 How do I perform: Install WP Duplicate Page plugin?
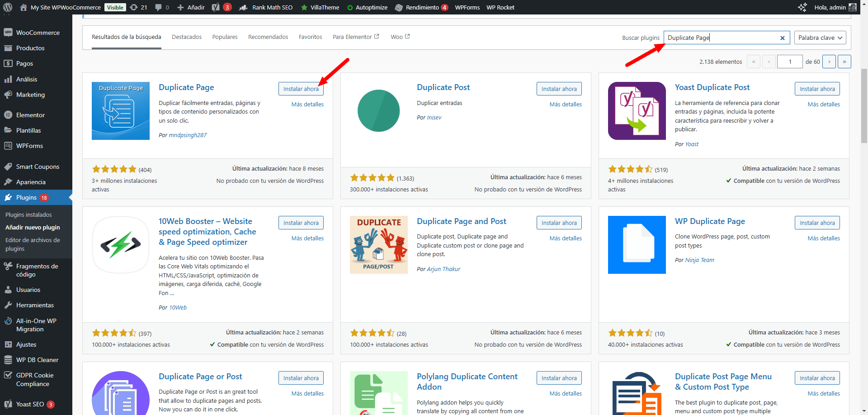point(817,223)
